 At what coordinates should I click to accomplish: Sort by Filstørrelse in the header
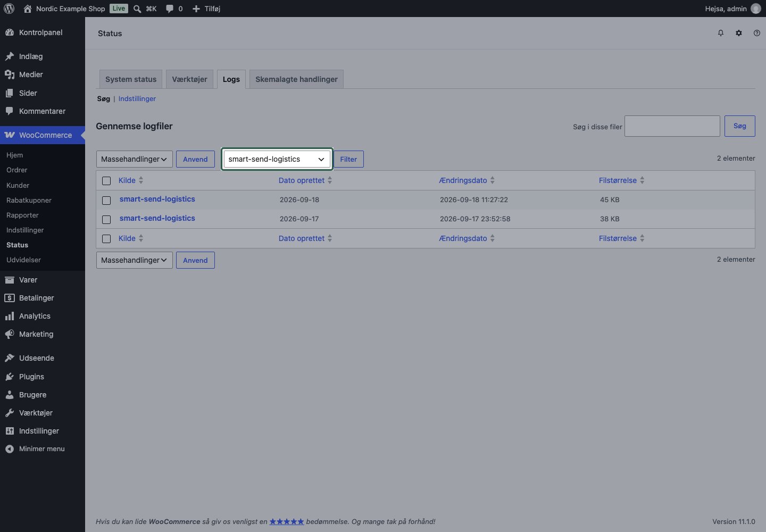622,180
